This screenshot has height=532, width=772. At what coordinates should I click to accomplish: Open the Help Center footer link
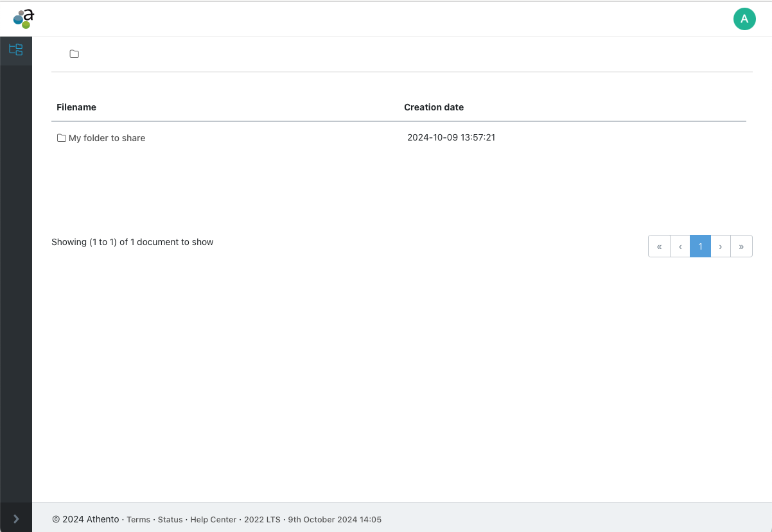click(x=213, y=520)
